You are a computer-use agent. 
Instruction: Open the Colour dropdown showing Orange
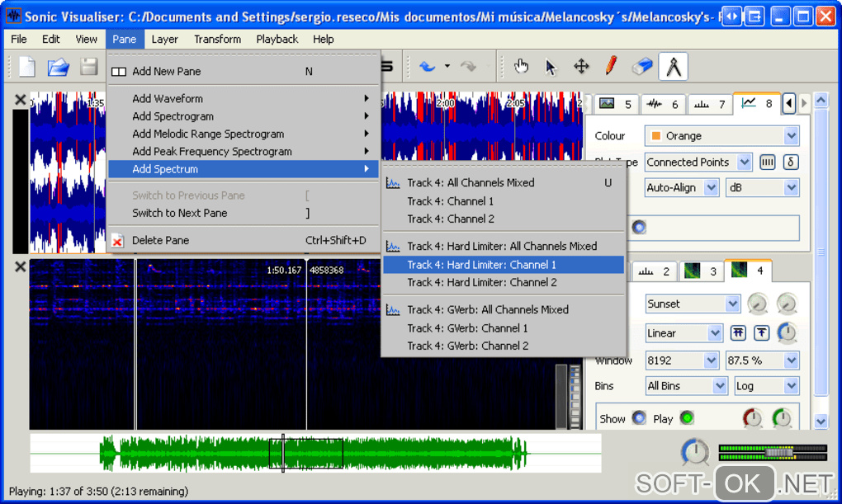tap(721, 136)
